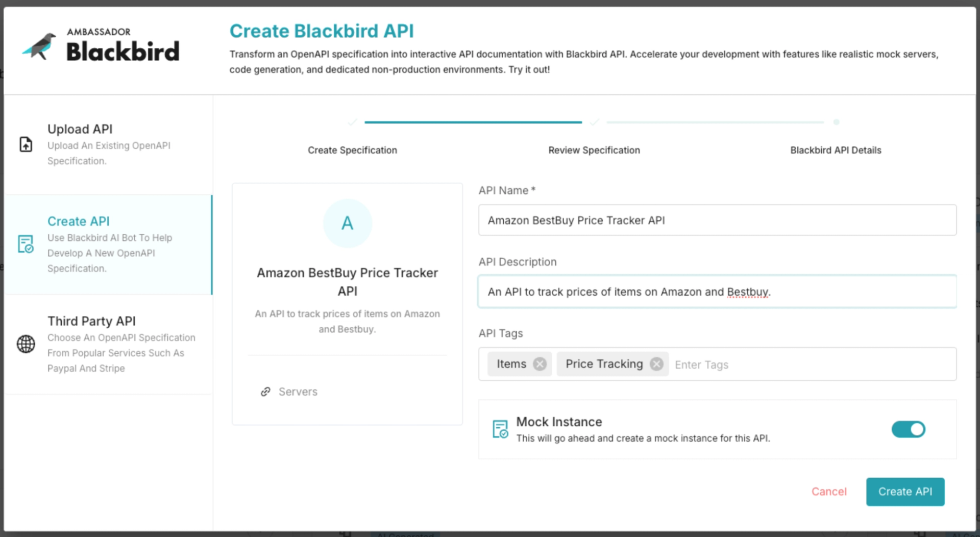Click the Upload API file icon
Screen dimensions: 980x537
click(x=26, y=144)
